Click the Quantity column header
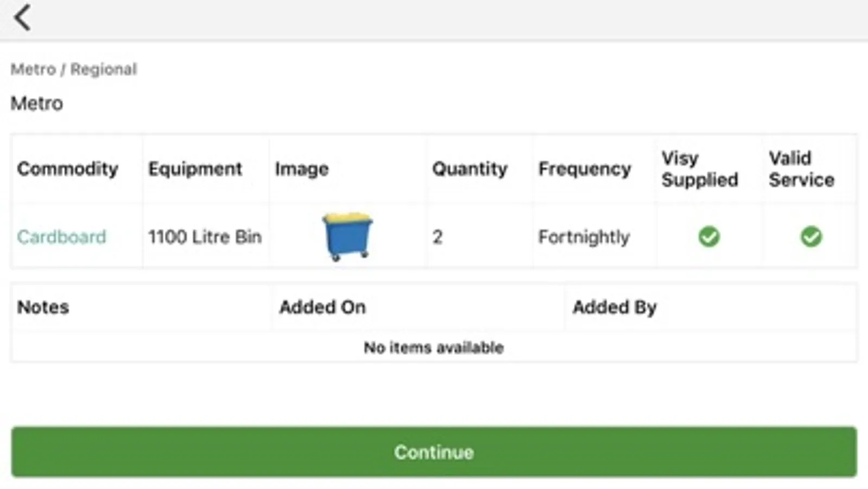The image size is (868, 489). 470,169
